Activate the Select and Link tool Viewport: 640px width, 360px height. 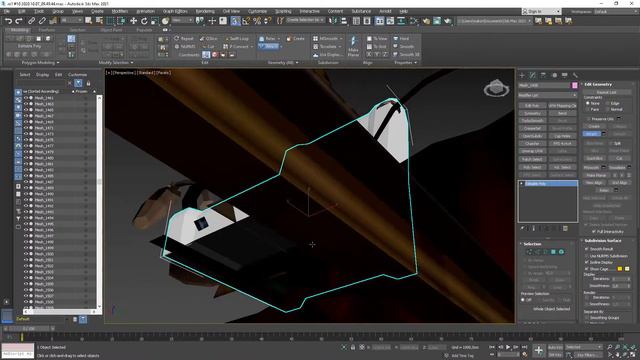tap(31, 20)
